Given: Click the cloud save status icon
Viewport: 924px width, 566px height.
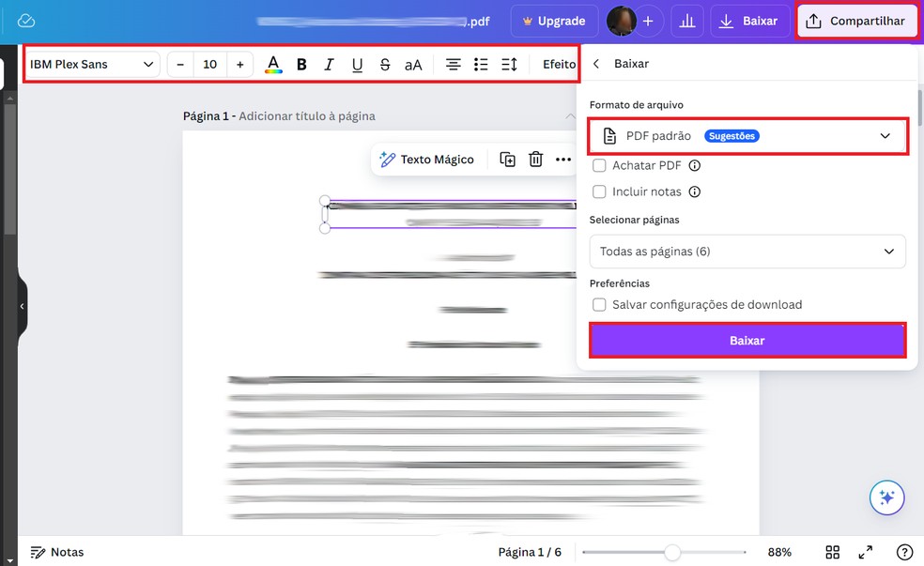Looking at the screenshot, I should click(26, 21).
